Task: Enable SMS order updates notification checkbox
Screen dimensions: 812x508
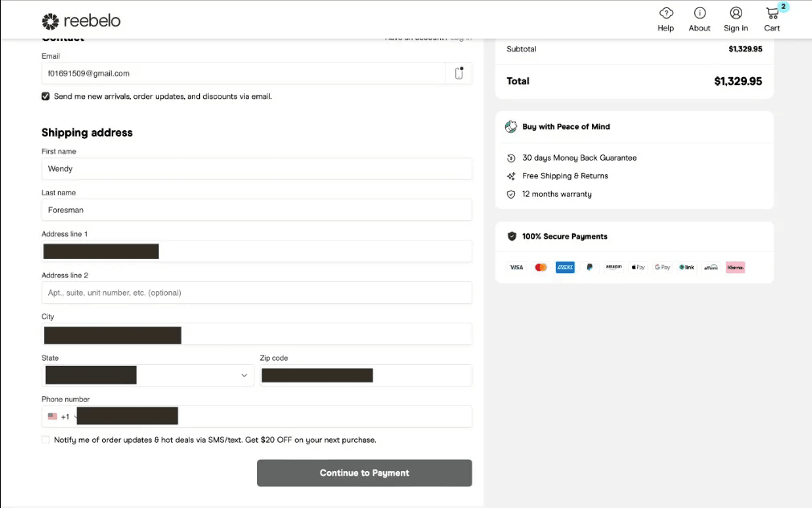Action: pyautogui.click(x=46, y=440)
